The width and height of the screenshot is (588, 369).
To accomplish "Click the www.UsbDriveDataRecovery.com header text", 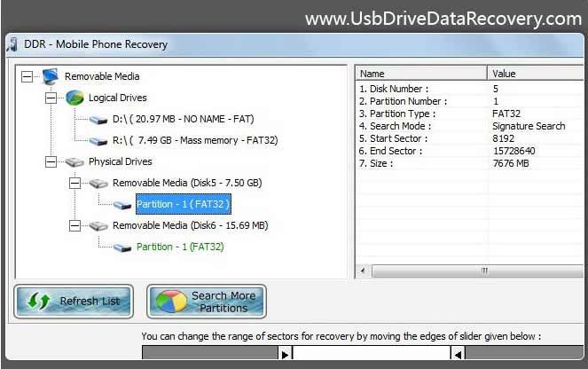I will 443,19.
